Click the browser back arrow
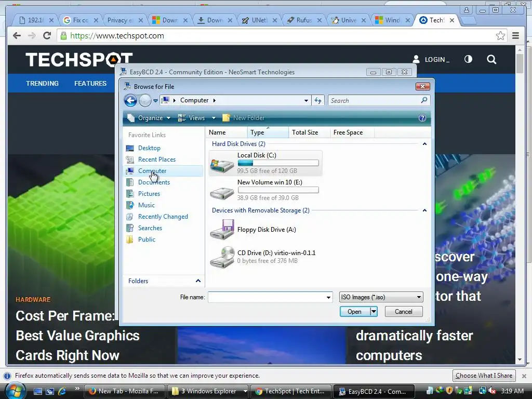Screen dimensions: 532x399 coord(17,36)
